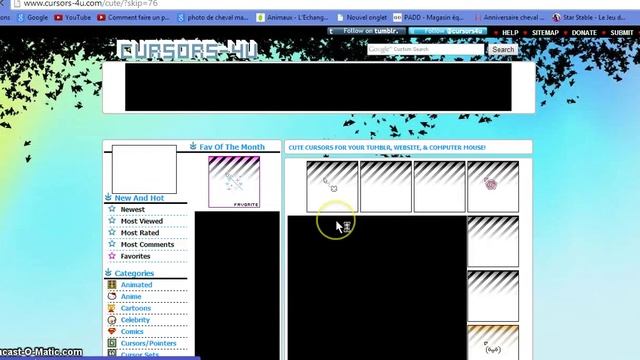Open the Most Rated list
640x360 pixels.
point(140,233)
